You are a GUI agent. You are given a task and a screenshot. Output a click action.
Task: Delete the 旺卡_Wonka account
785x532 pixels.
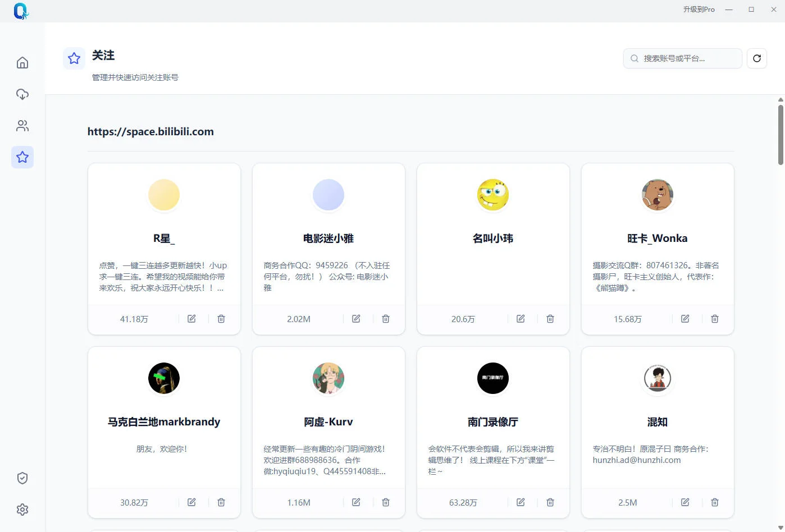(714, 318)
